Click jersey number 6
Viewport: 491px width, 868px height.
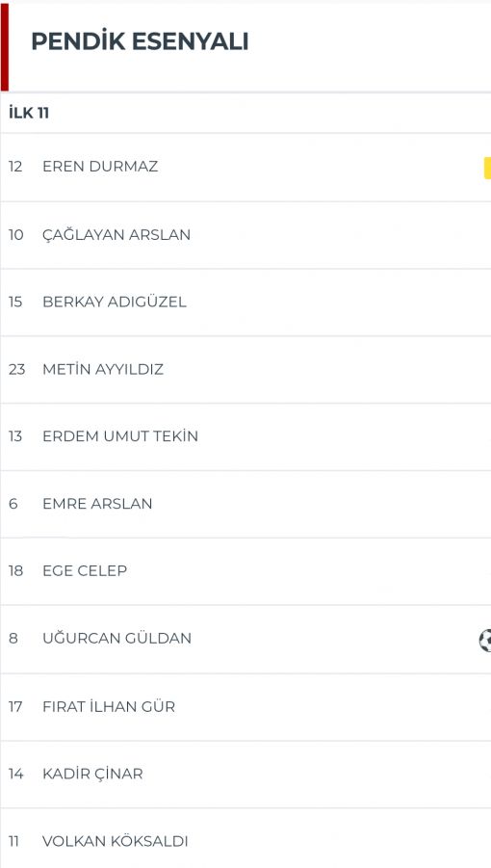coord(13,504)
